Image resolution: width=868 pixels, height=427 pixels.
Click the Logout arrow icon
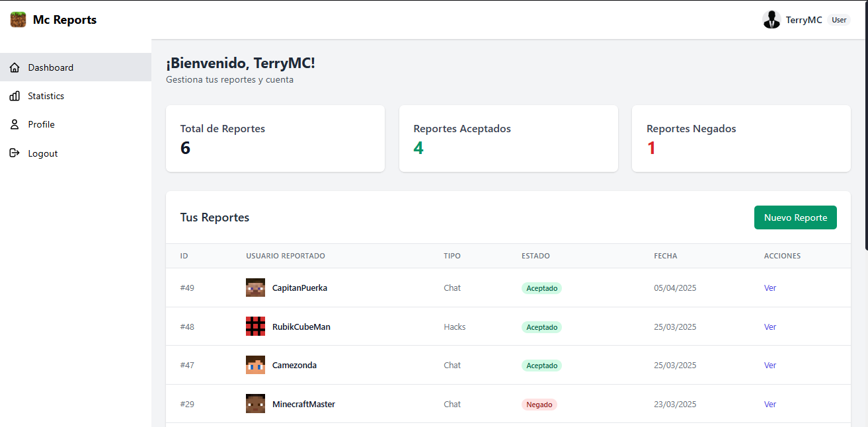pyautogui.click(x=15, y=153)
